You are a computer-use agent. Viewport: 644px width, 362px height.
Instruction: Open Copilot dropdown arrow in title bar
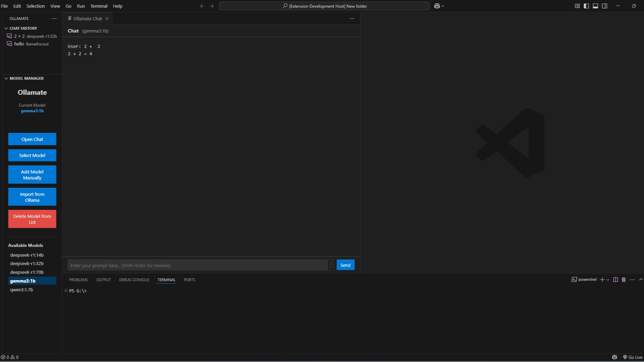(x=443, y=6)
